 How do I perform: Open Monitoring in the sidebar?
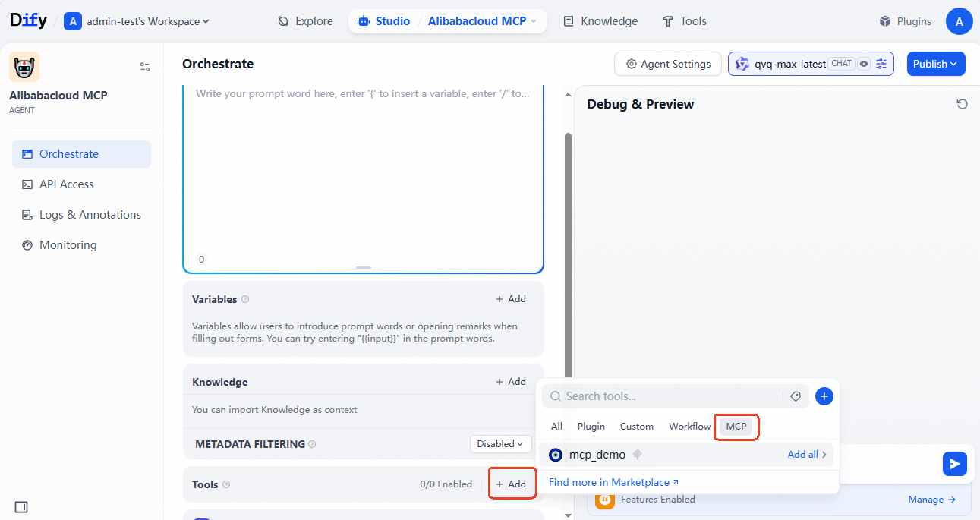coord(81,245)
